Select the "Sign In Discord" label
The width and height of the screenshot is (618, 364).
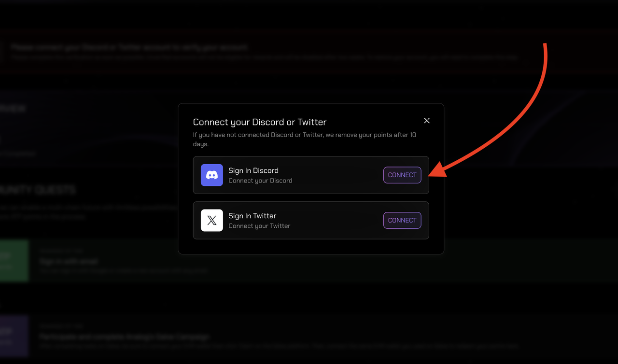(x=253, y=170)
